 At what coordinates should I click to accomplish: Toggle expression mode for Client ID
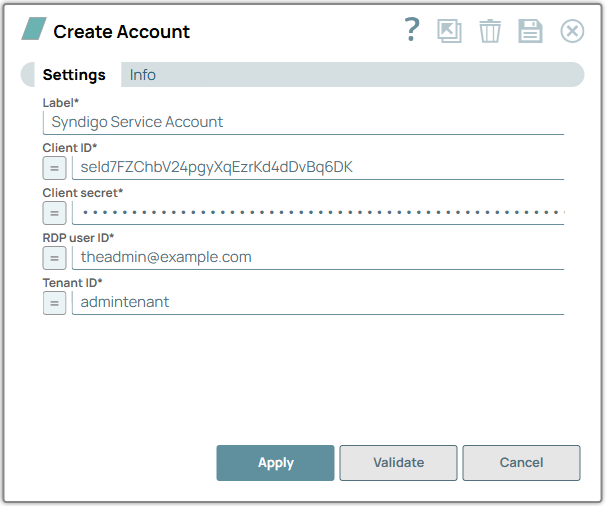point(55,167)
